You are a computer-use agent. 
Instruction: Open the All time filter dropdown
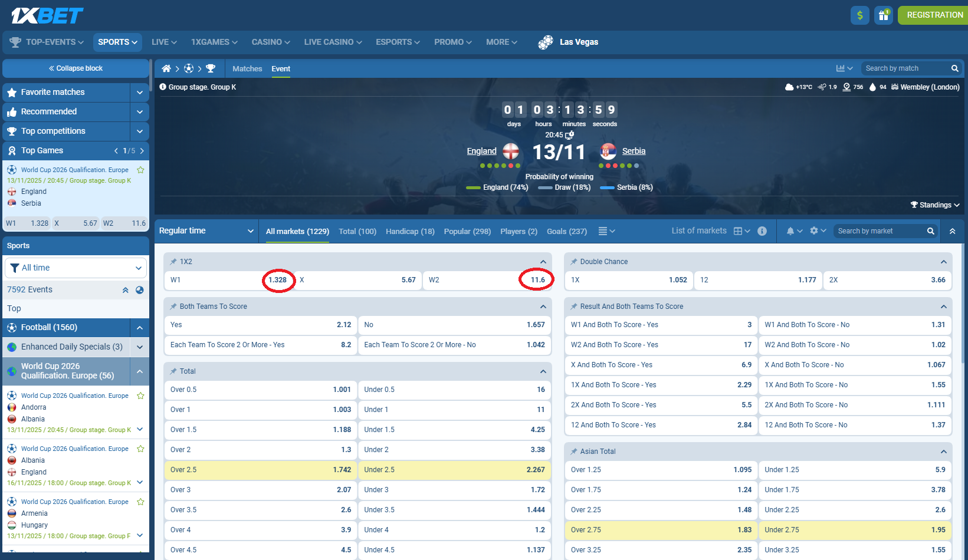tap(76, 268)
